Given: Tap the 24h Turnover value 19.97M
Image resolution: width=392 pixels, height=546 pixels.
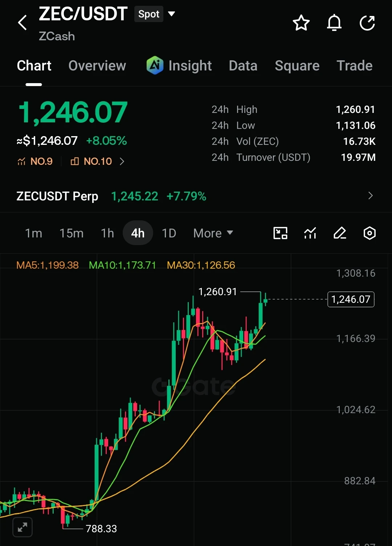Looking at the screenshot, I should point(358,157).
